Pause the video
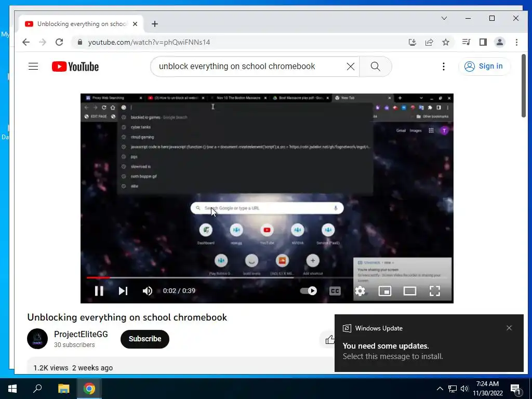The image size is (532, 399). click(x=99, y=291)
